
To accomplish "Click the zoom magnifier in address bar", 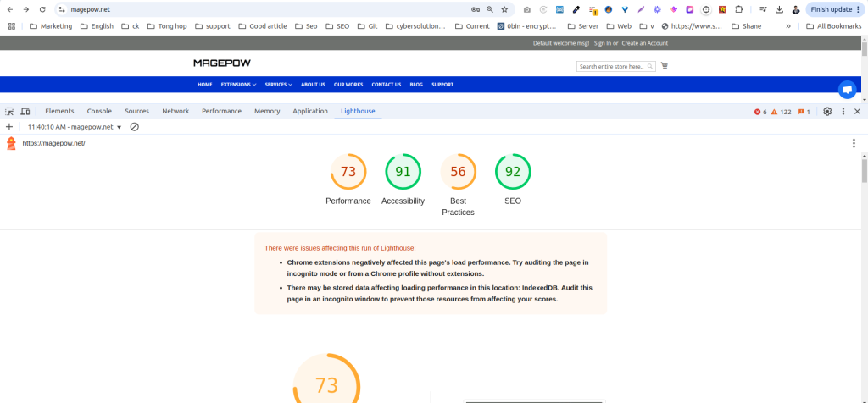I will pyautogui.click(x=490, y=9).
